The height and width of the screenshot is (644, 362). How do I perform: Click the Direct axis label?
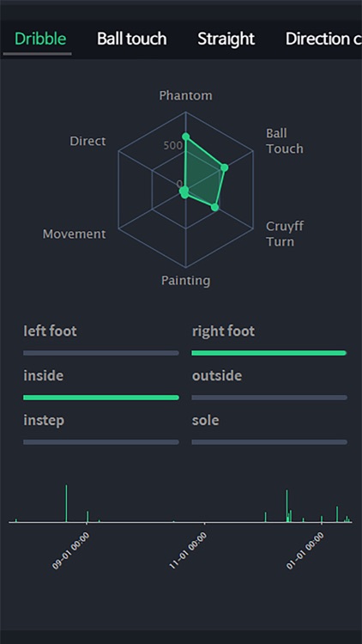click(x=87, y=142)
